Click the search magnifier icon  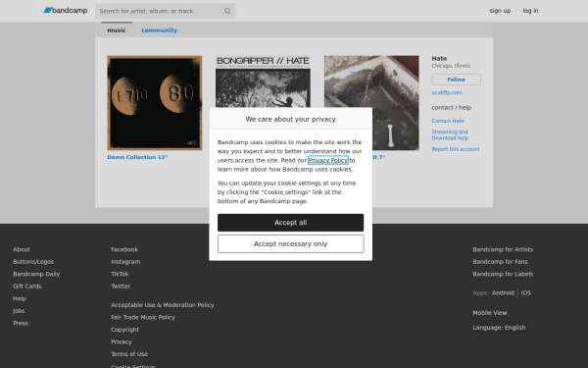click(227, 11)
